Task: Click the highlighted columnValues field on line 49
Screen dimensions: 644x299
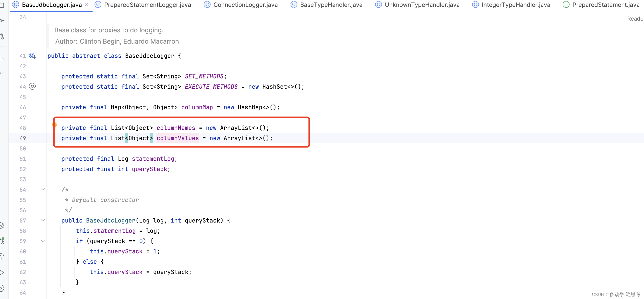Action: click(x=178, y=138)
